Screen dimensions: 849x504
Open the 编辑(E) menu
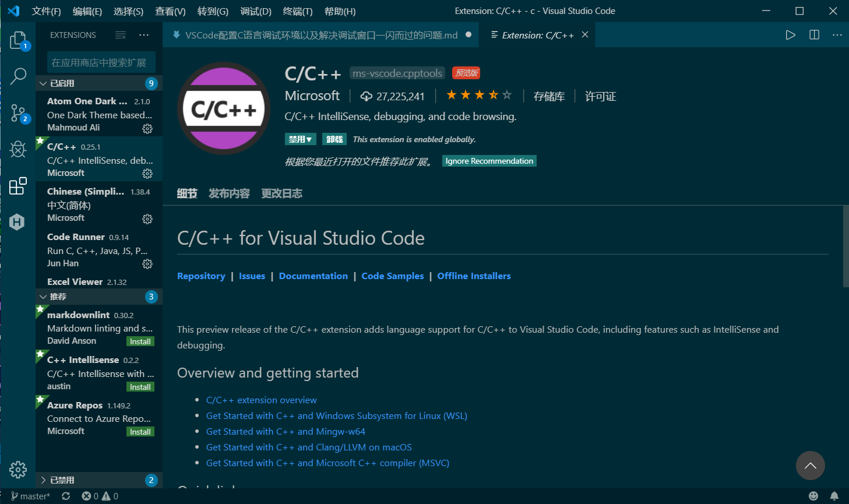click(x=87, y=11)
